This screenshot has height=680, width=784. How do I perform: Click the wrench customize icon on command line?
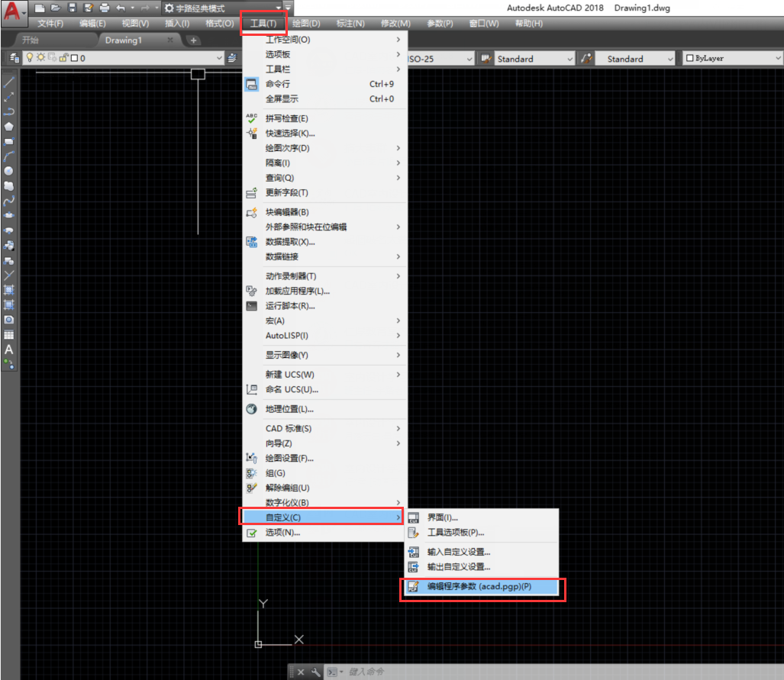point(315,672)
